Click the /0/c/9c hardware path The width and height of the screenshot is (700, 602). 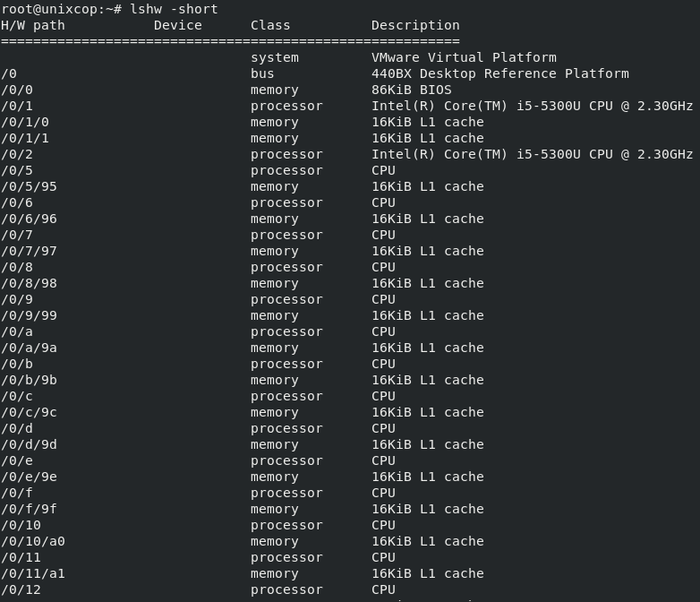click(29, 412)
